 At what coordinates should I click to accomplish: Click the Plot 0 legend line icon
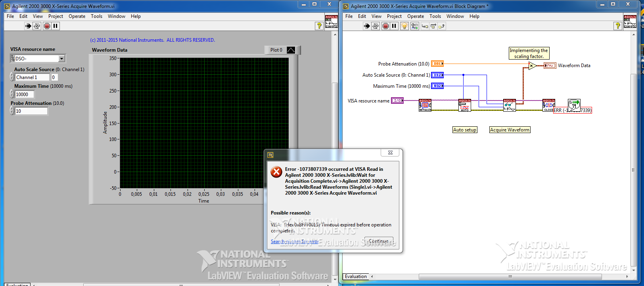tap(291, 50)
